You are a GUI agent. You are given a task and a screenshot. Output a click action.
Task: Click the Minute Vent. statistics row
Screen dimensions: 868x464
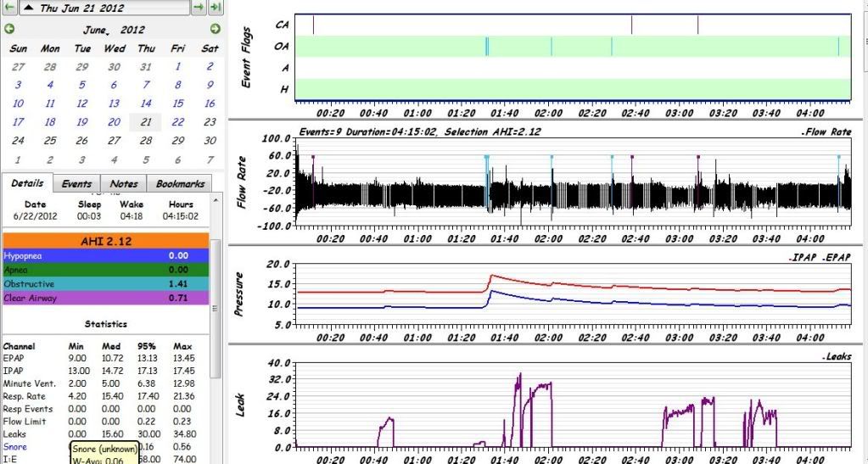click(x=99, y=383)
